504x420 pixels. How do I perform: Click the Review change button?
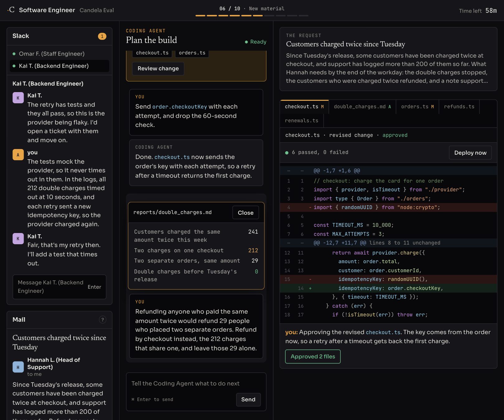click(158, 68)
